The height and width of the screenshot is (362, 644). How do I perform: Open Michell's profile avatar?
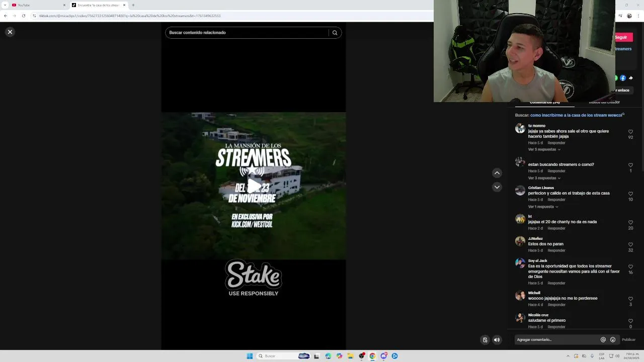tap(520, 296)
